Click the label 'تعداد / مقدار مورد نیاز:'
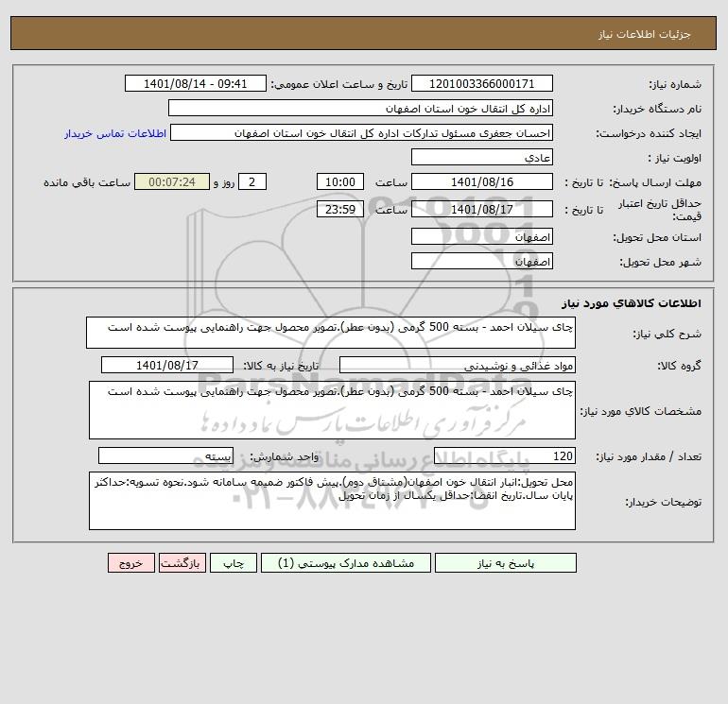The width and height of the screenshot is (728, 704). point(649,456)
